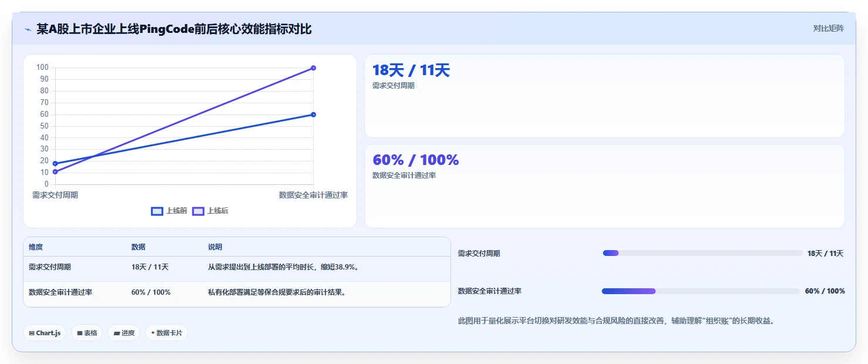Select the 进度 tag chip
868x364 pixels.
click(x=124, y=333)
